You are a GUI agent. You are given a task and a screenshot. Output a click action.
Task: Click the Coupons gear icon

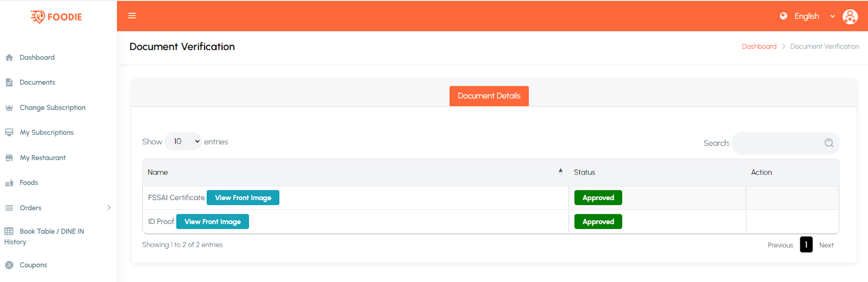[9, 265]
